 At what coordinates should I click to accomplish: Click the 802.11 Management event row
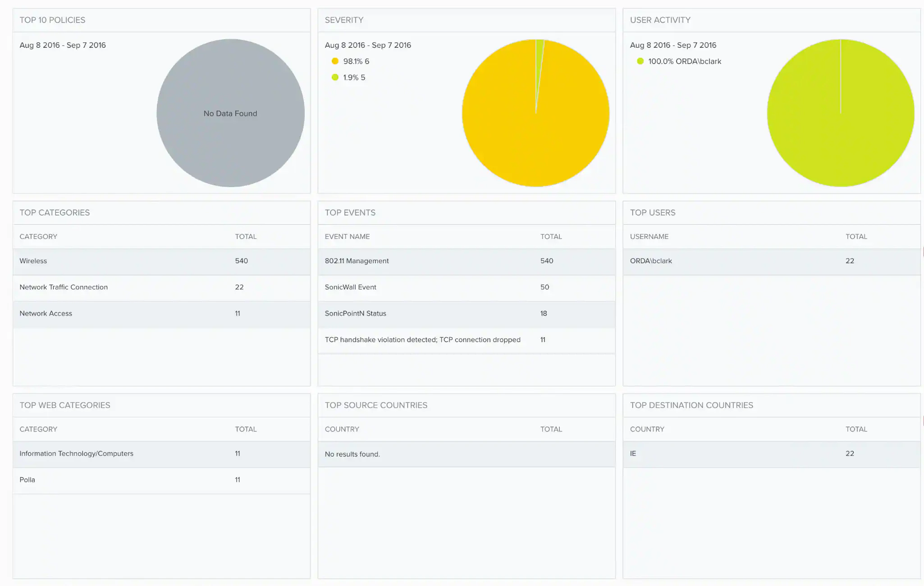pos(357,261)
